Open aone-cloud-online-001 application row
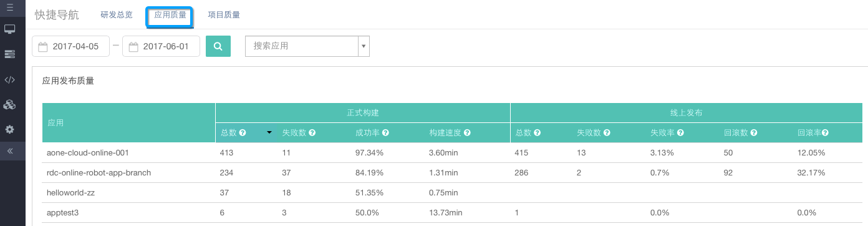The image size is (868, 226). [88, 152]
